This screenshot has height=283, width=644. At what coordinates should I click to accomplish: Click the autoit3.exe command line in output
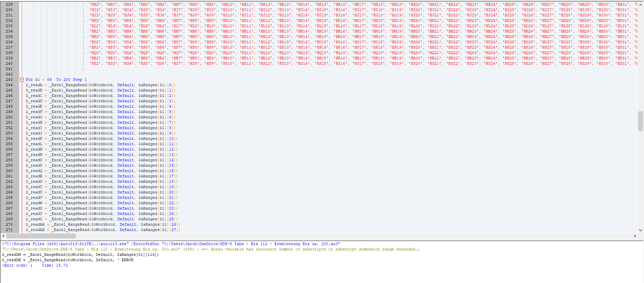pos(171,244)
